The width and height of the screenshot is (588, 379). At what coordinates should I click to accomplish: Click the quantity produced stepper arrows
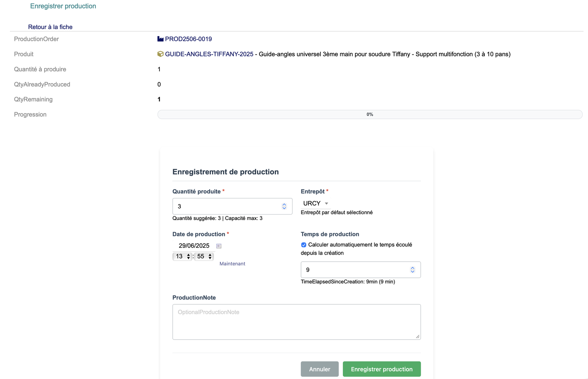tap(284, 206)
